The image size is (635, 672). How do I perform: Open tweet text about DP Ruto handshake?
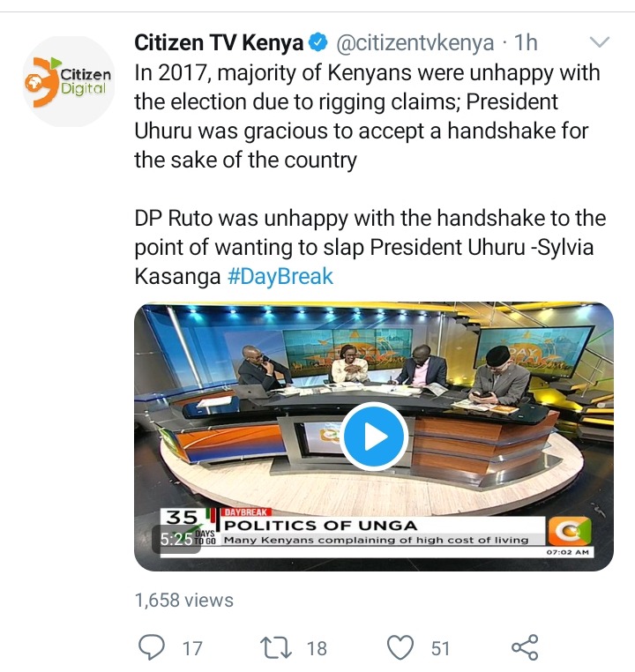(370, 247)
